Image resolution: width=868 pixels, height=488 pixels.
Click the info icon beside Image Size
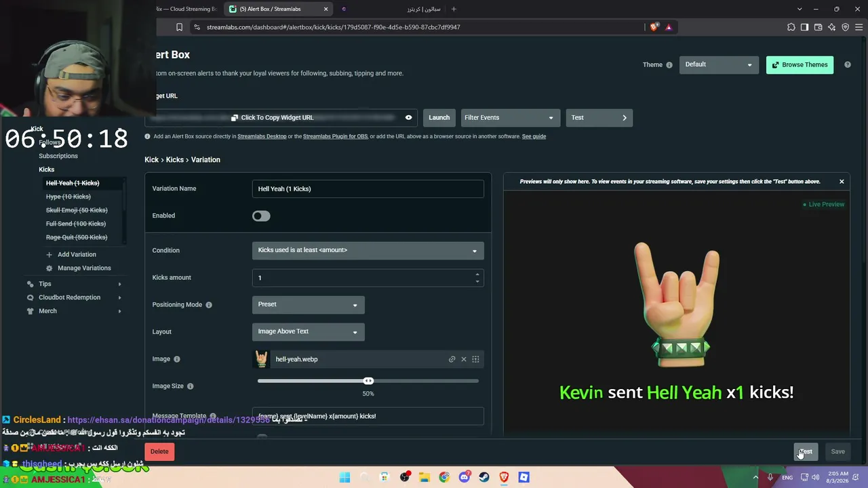tap(190, 386)
